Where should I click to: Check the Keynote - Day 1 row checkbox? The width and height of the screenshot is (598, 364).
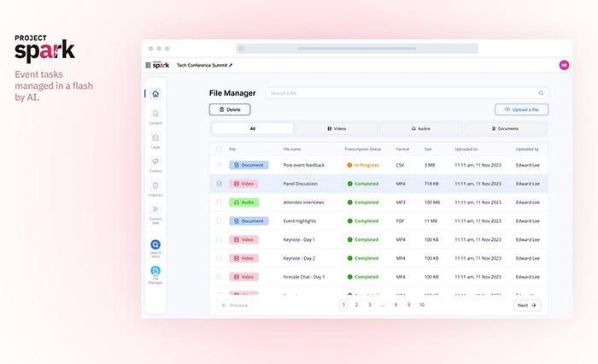[219, 239]
